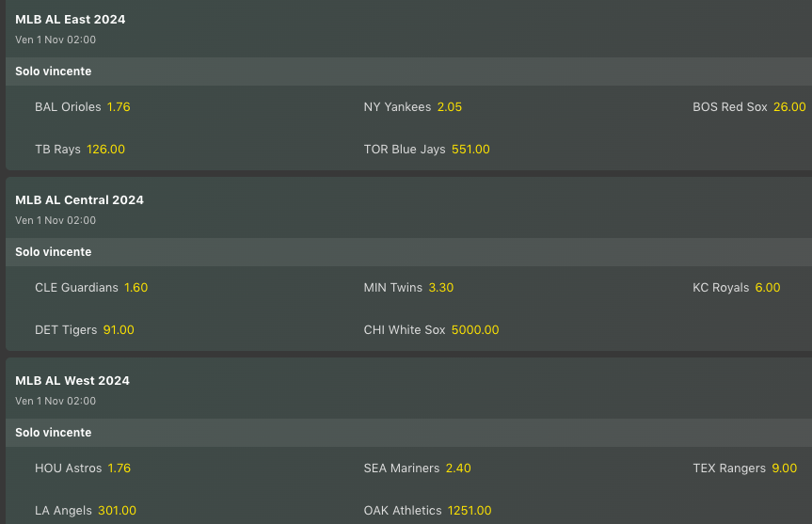The height and width of the screenshot is (524, 812).
Task: Open MLB AL East 2024 event header
Action: pyautogui.click(x=71, y=20)
